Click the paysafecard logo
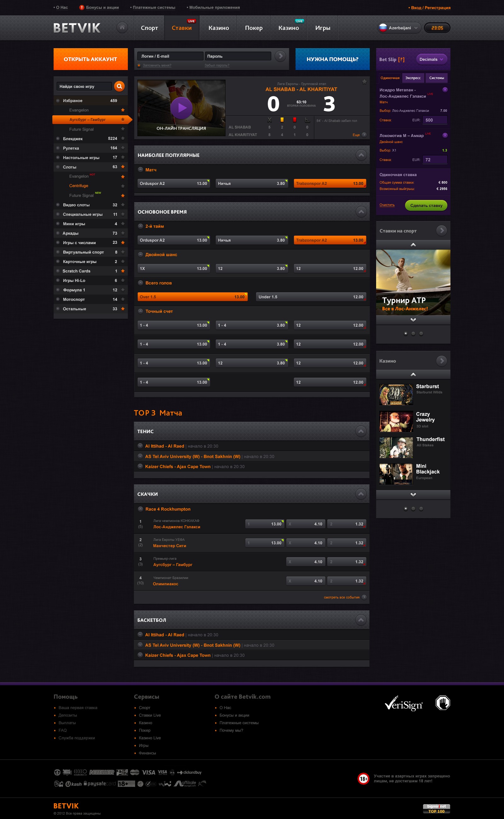Screen dimensions: 504x819 pyautogui.click(x=100, y=783)
